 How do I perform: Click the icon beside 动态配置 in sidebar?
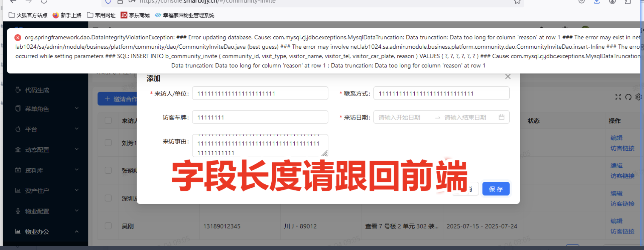[x=18, y=149]
